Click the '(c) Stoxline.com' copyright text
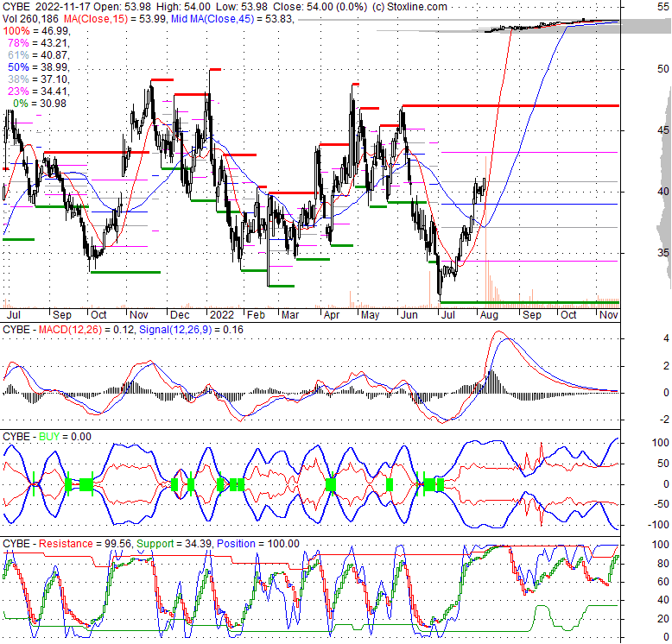The height and width of the screenshot is (644, 672). [x=409, y=7]
